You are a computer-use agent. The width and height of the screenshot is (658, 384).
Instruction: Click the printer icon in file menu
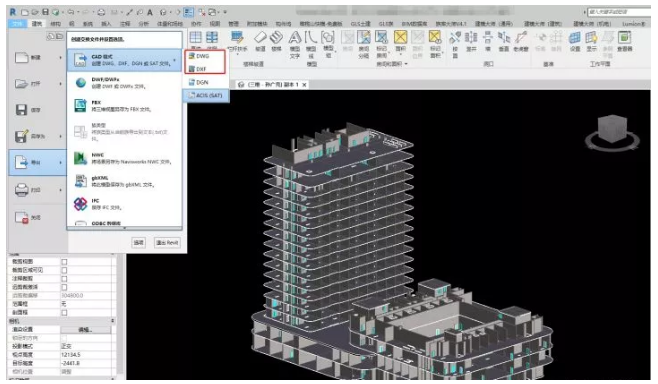(x=21, y=190)
